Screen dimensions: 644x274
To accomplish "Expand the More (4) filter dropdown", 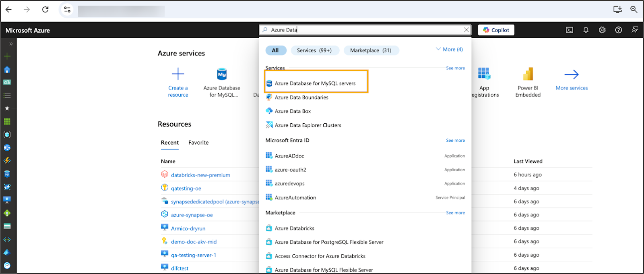I will point(449,50).
